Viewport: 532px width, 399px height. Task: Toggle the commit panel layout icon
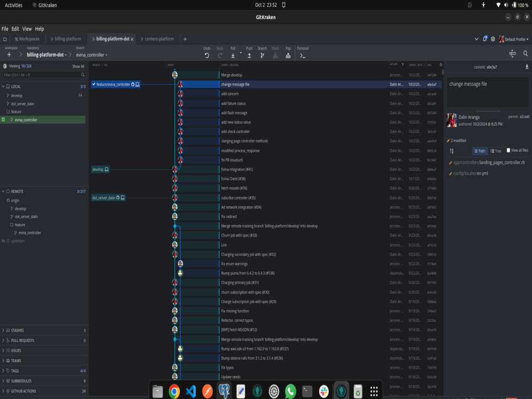(x=512, y=54)
